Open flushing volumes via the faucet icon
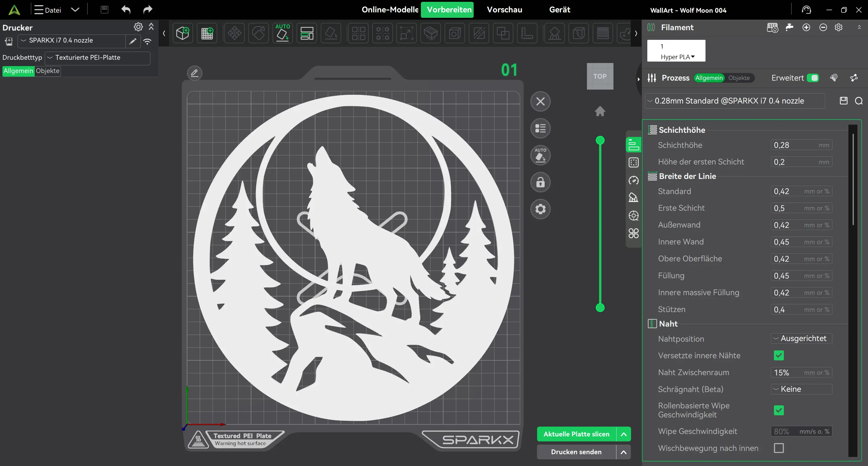Viewport: 868px width, 466px height. (790, 27)
